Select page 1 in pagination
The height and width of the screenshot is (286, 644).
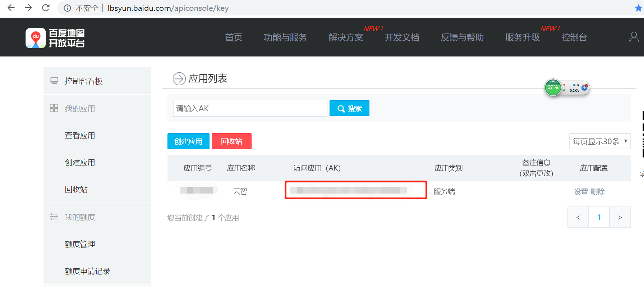(x=599, y=217)
